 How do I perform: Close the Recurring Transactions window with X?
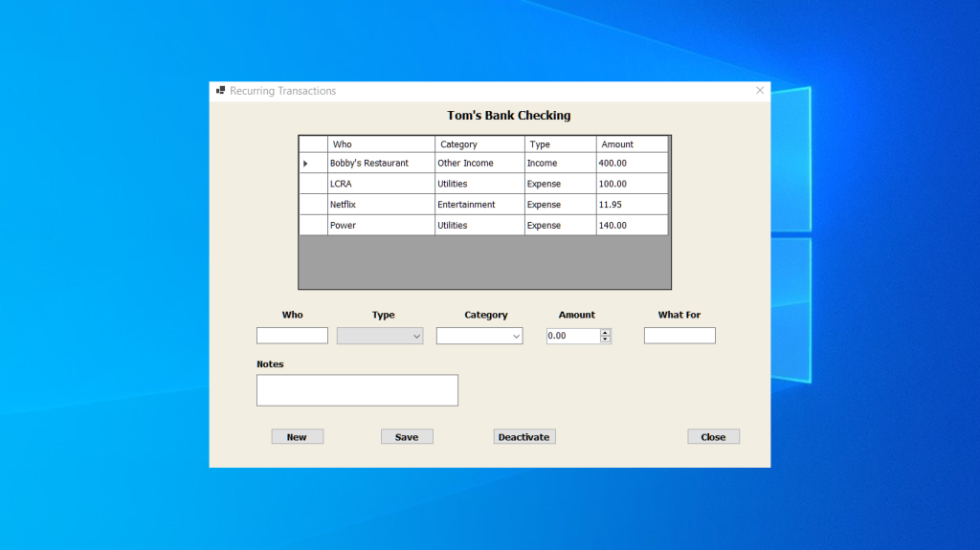(x=760, y=91)
